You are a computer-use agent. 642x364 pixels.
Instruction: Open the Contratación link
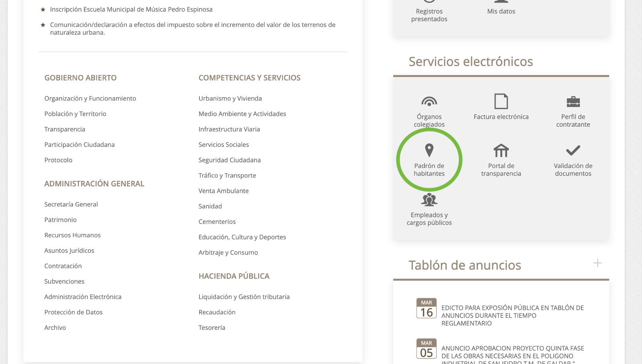63,266
